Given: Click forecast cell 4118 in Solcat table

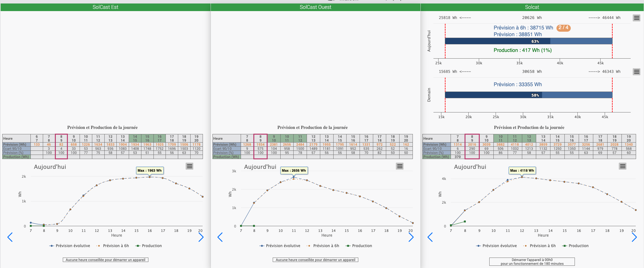Looking at the screenshot, I should click(515, 144).
